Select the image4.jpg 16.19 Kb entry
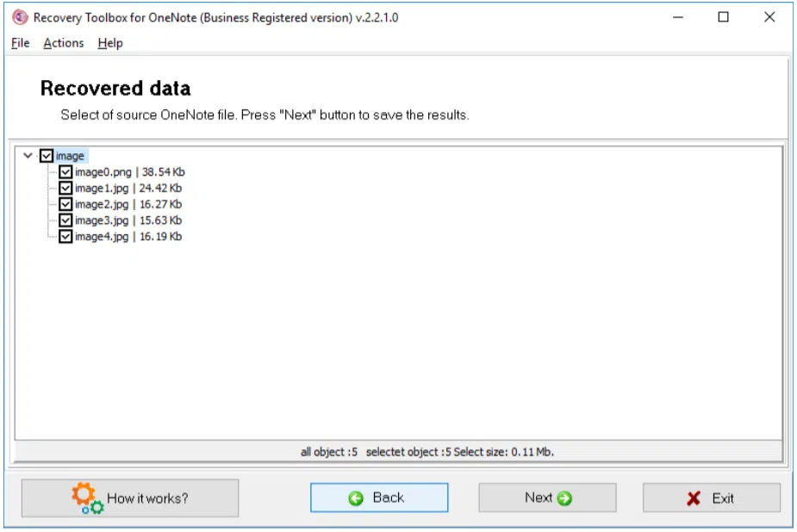797x532 pixels. point(128,237)
